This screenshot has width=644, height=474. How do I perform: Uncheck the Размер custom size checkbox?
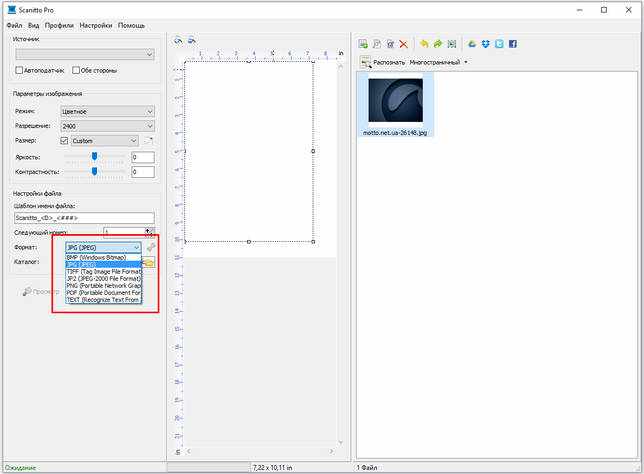64,140
